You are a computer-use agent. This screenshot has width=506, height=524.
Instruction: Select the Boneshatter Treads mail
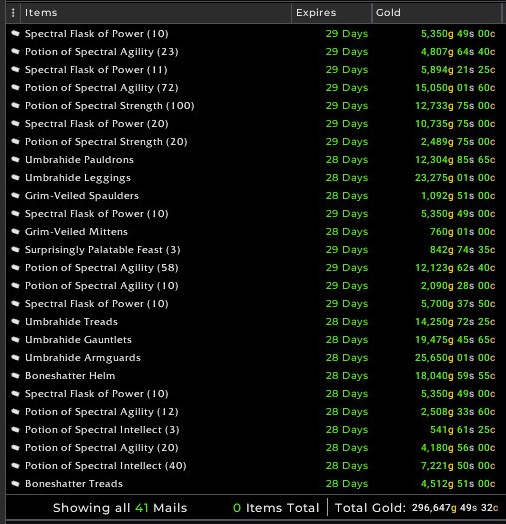coord(254,484)
